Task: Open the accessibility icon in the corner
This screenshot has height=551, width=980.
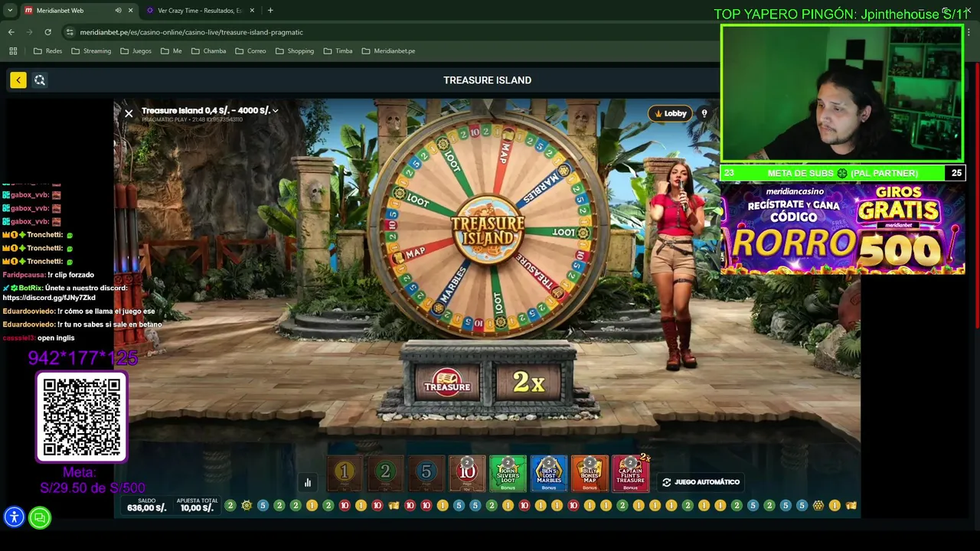Action: tap(14, 517)
